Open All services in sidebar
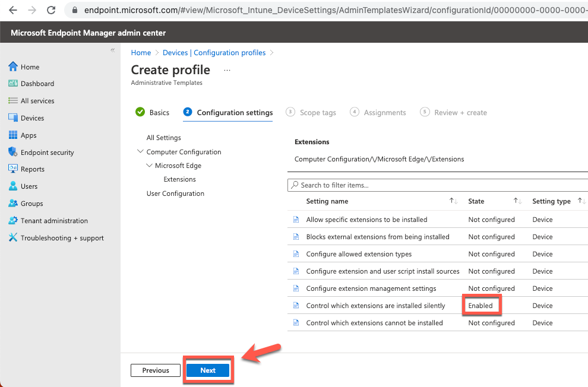588x387 pixels. [x=37, y=101]
